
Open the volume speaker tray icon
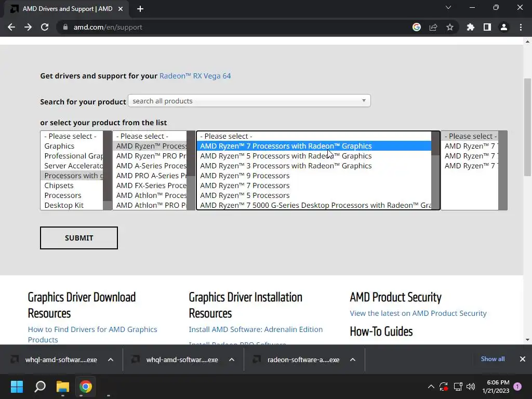click(x=471, y=387)
